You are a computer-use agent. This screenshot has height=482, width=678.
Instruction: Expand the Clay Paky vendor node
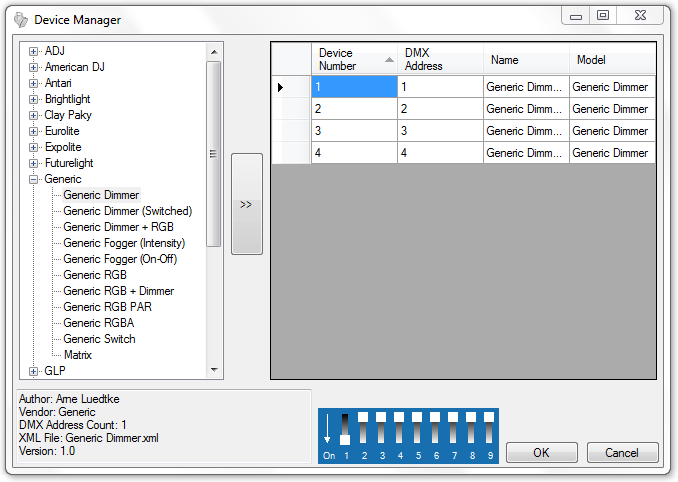(x=34, y=115)
